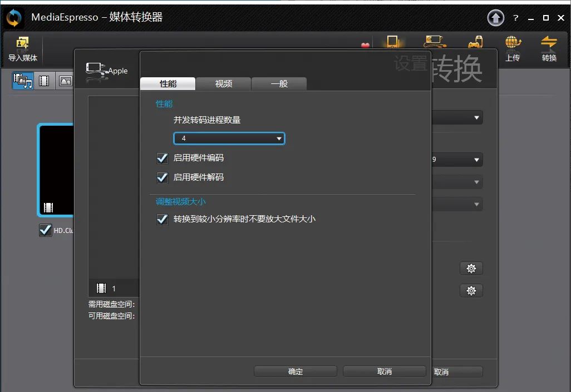Switch to the Video (视频) tab
Image resolution: width=571 pixels, height=392 pixels.
[x=224, y=84]
